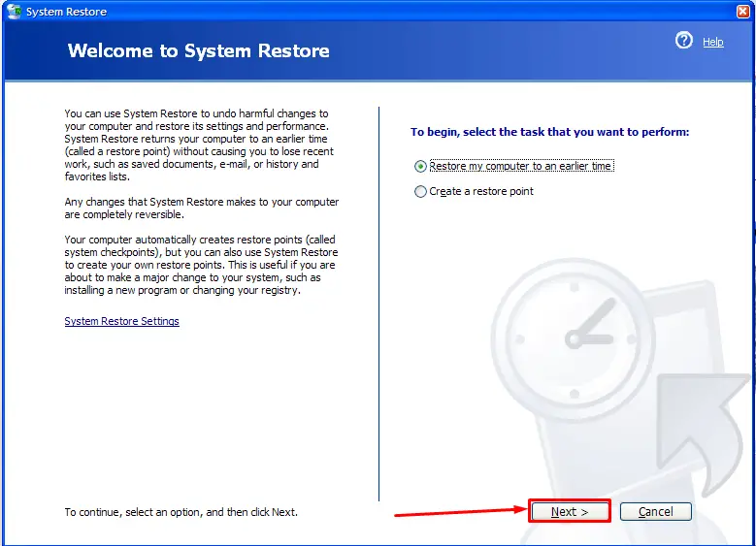Click the Cancel button
This screenshot has width=756, height=546.
655,511
